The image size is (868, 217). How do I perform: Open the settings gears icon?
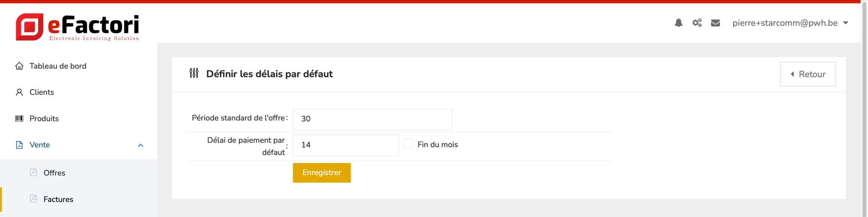[x=697, y=23]
